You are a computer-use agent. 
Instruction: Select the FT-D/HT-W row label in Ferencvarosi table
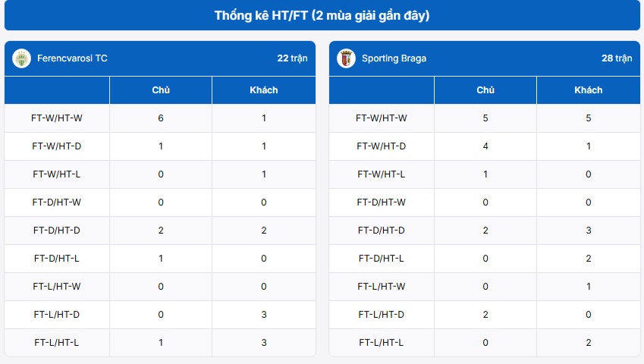57,202
